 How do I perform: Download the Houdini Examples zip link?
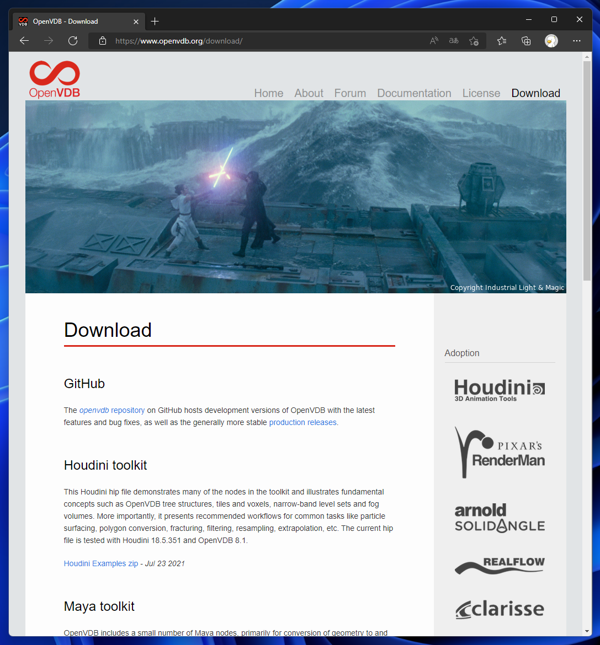pyautogui.click(x=101, y=563)
